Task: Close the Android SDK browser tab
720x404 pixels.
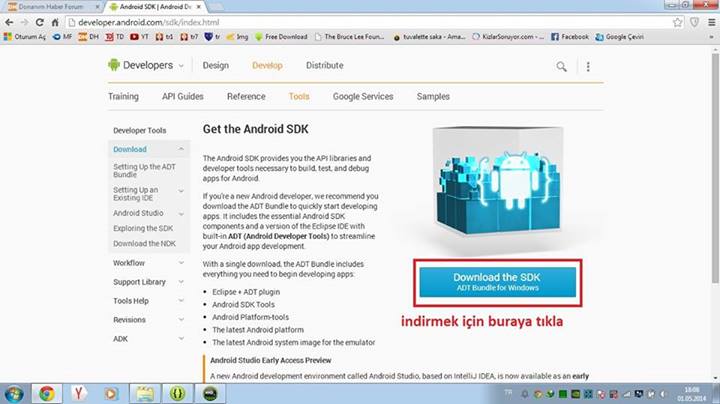Action: pos(198,7)
